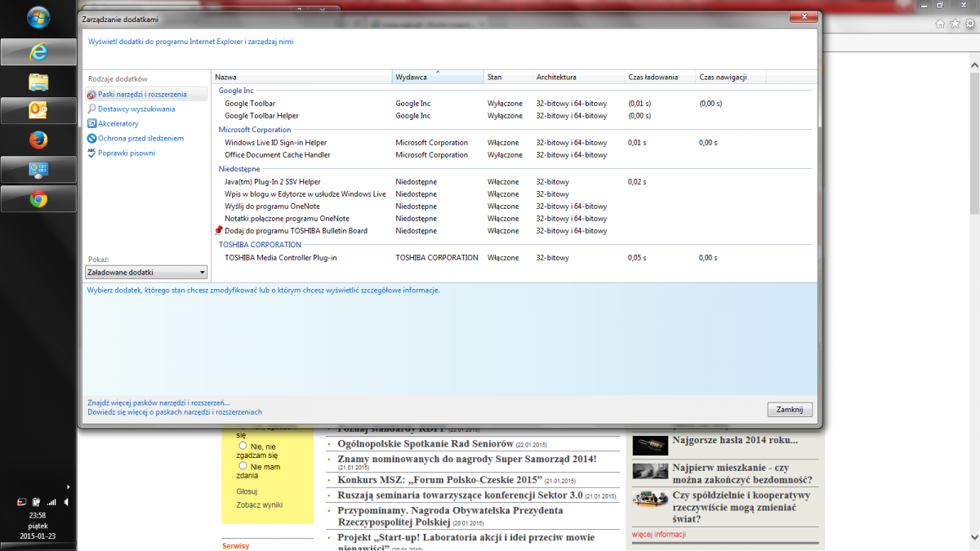Open Outlook from the taskbar

pos(38,110)
